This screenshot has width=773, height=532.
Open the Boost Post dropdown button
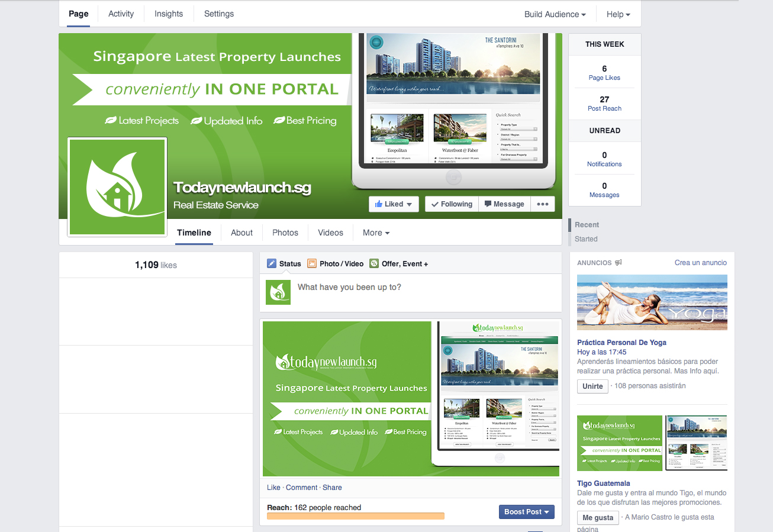(526, 512)
